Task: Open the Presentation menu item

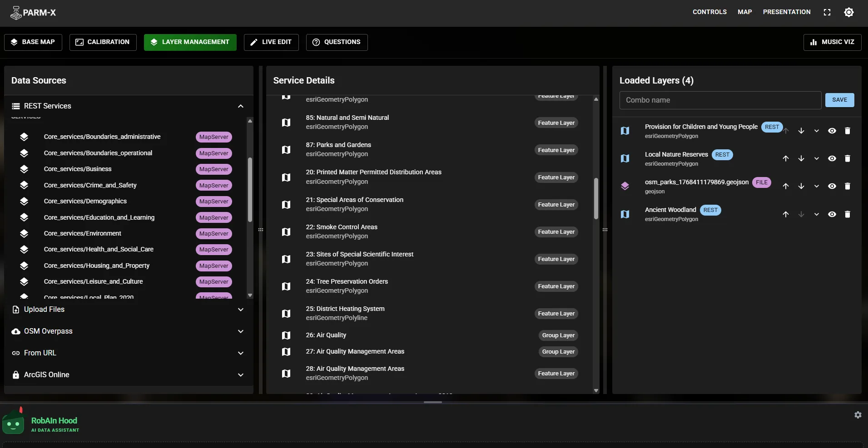Action: (x=787, y=12)
